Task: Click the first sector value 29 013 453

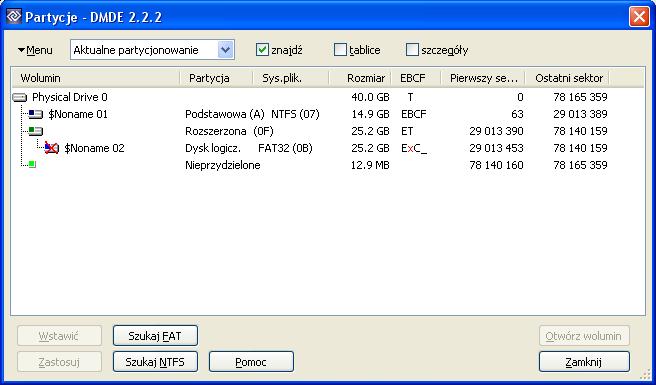Action: (496, 148)
